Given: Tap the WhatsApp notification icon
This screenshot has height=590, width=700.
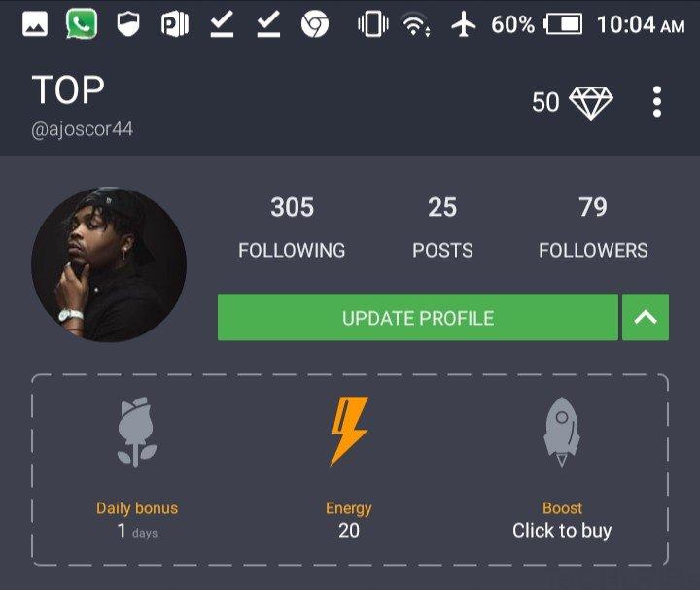Looking at the screenshot, I should click(82, 23).
